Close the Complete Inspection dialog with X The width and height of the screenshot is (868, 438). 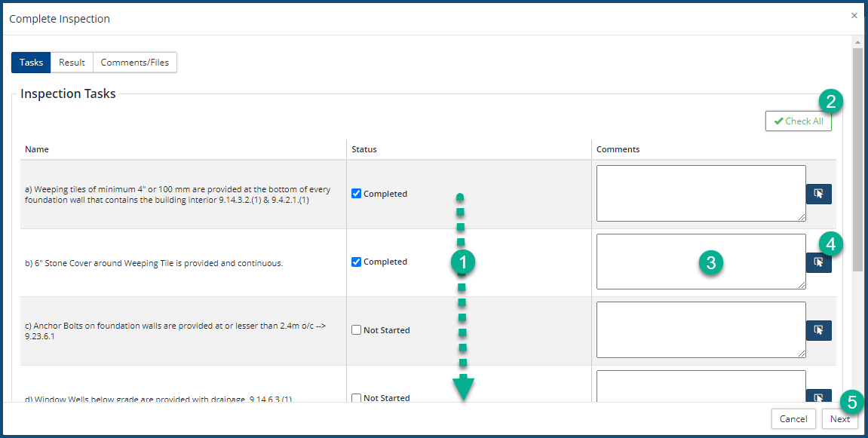[854, 15]
